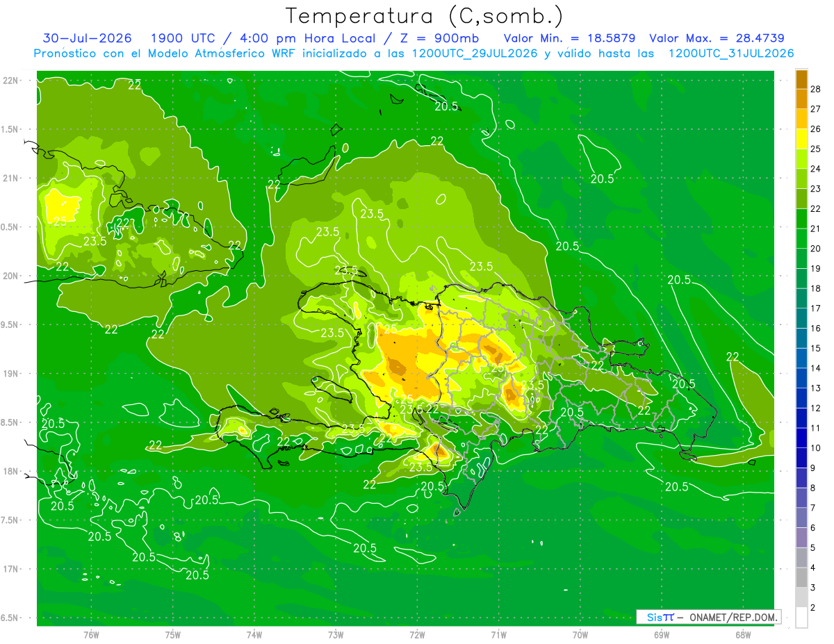Pick the white bottom swatch on the color scale
This screenshot has width=834, height=644.
point(801,618)
